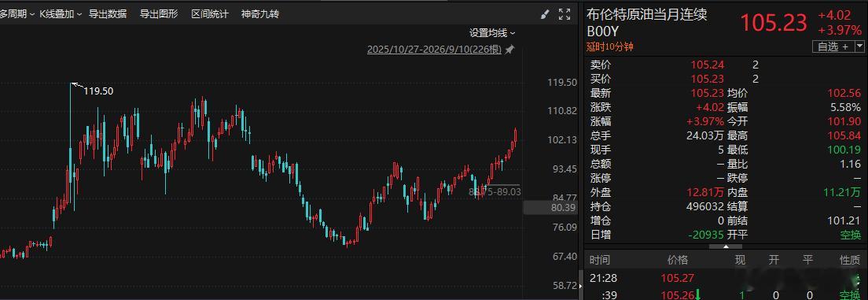This screenshot has height=300, width=868.
Task: Click the B00Y contract code
Action: pyautogui.click(x=602, y=31)
